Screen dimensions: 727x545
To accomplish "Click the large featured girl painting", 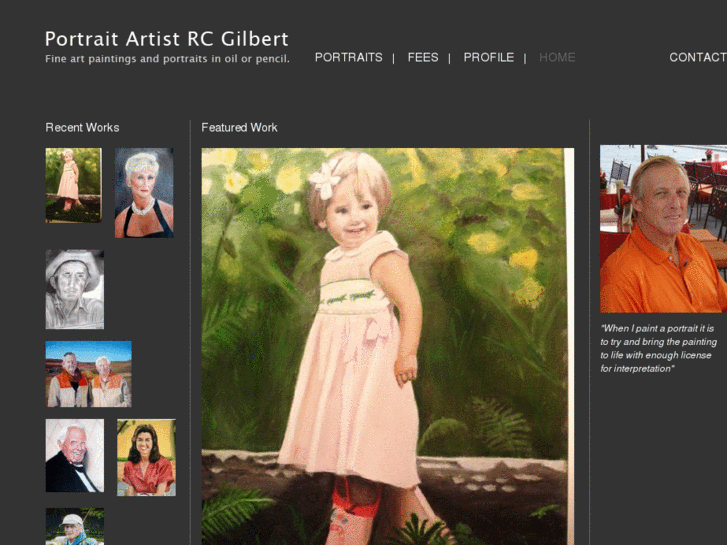I will (388, 346).
